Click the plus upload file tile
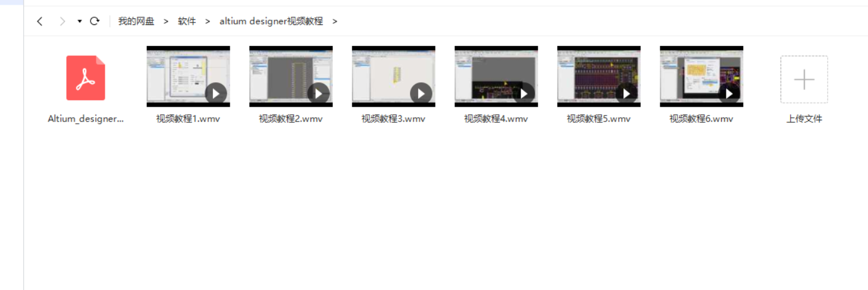Image resolution: width=868 pixels, height=290 pixels. tap(804, 79)
